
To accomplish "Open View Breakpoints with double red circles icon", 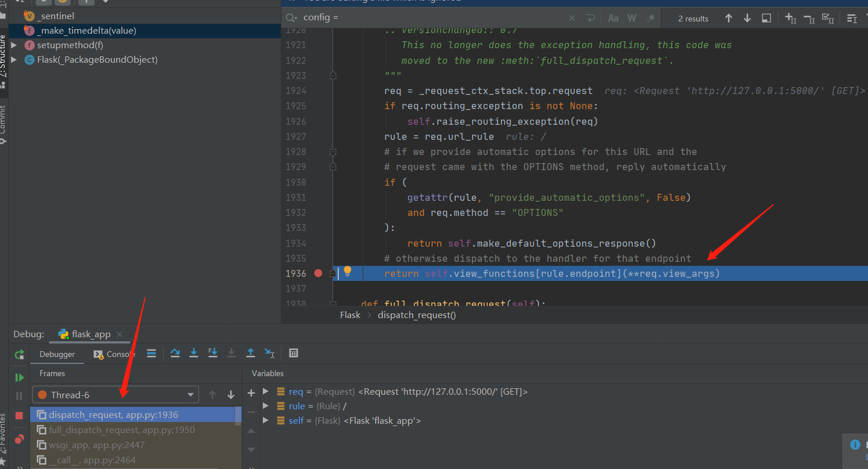I will coord(19,439).
